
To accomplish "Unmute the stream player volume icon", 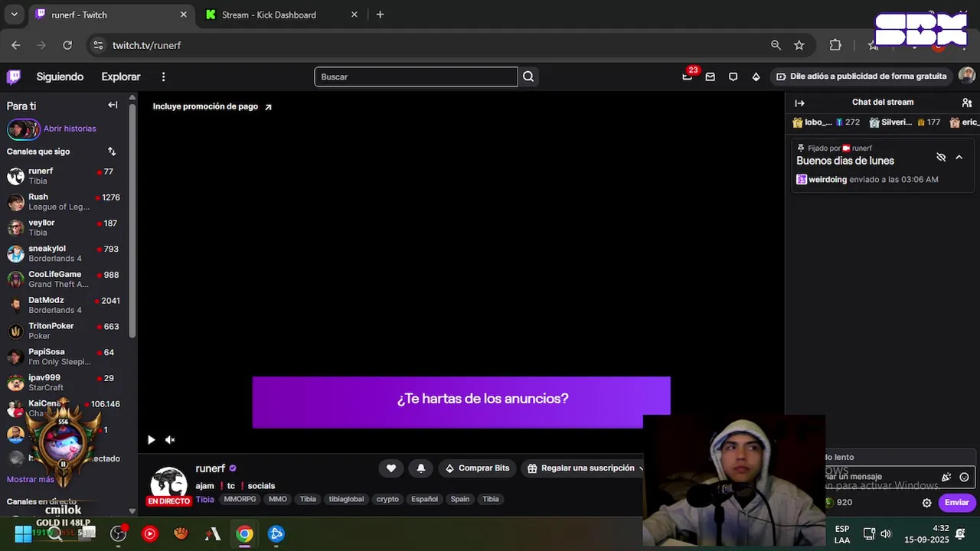I will (170, 439).
